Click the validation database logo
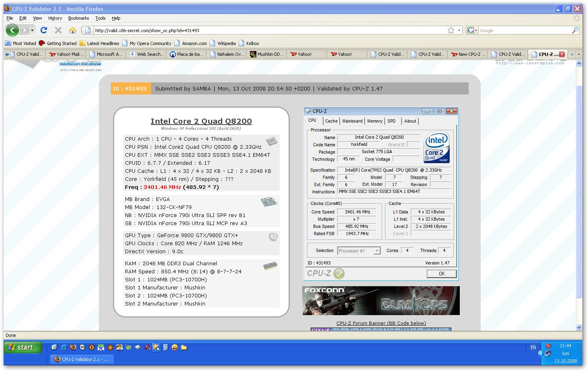The width and height of the screenshot is (588, 371). [80, 64]
